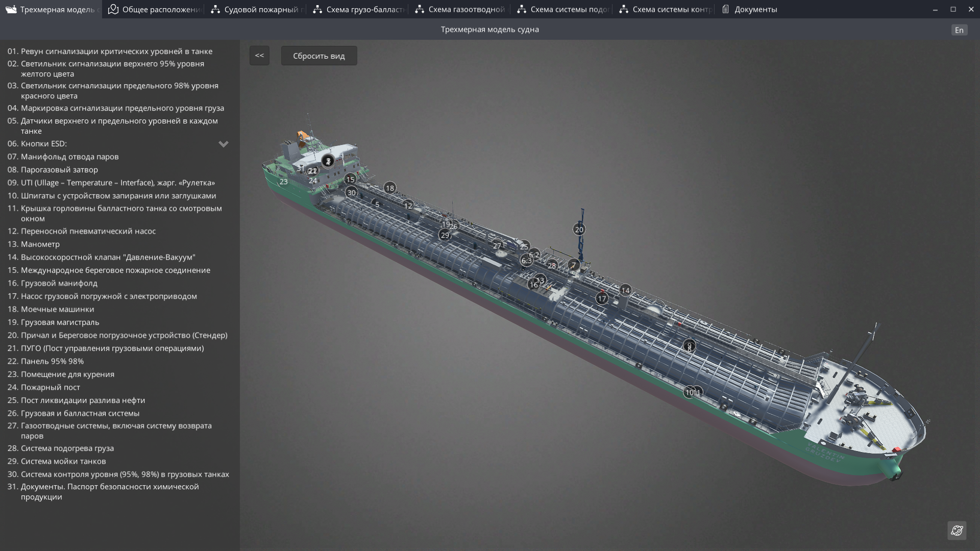Screen dimensions: 980x551
Task: Collapse the side panel with << button
Action: point(259,56)
